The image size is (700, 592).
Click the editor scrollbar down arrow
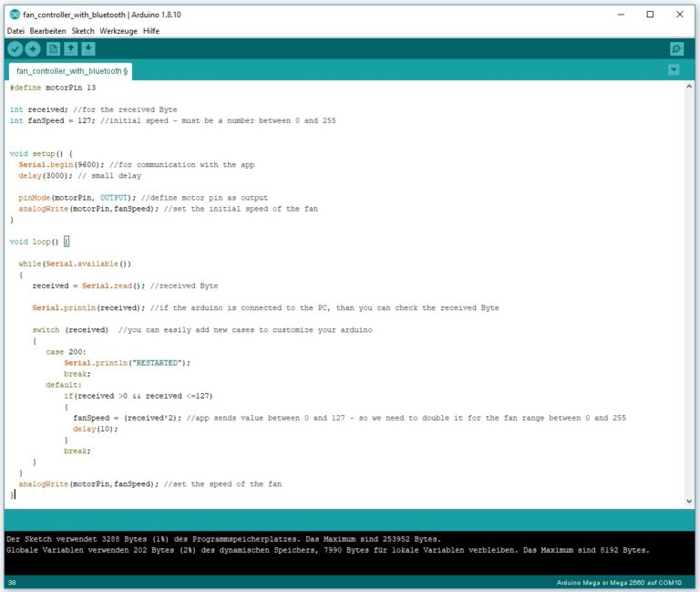click(689, 501)
